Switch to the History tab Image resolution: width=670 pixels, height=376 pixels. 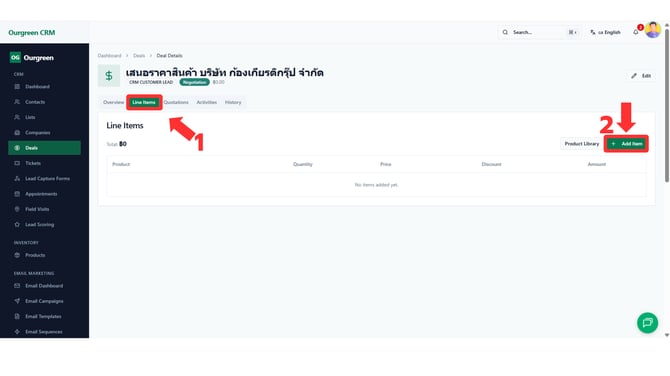tap(233, 102)
